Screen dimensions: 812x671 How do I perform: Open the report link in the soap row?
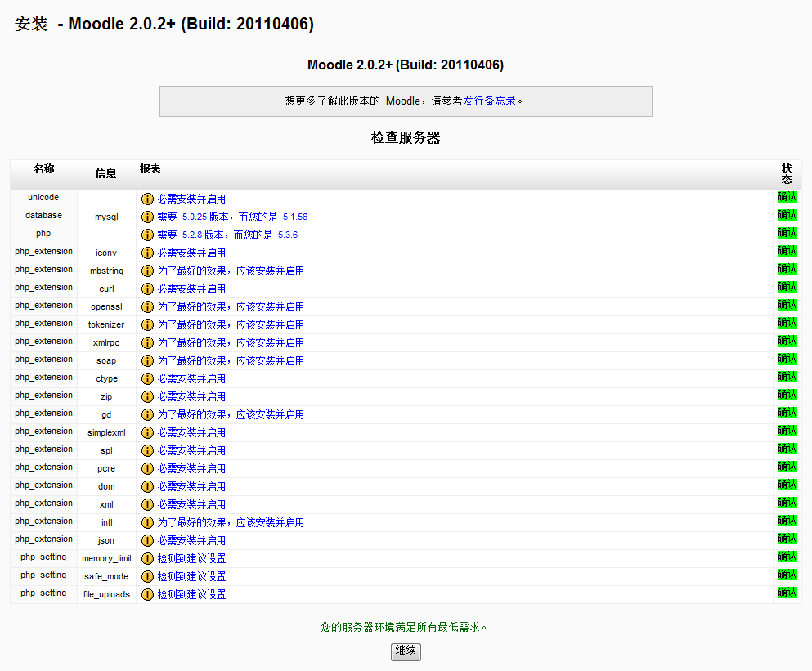pos(231,360)
